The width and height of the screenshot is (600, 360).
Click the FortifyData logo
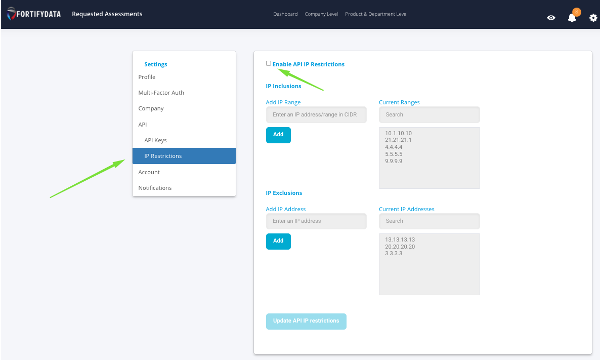click(x=34, y=14)
